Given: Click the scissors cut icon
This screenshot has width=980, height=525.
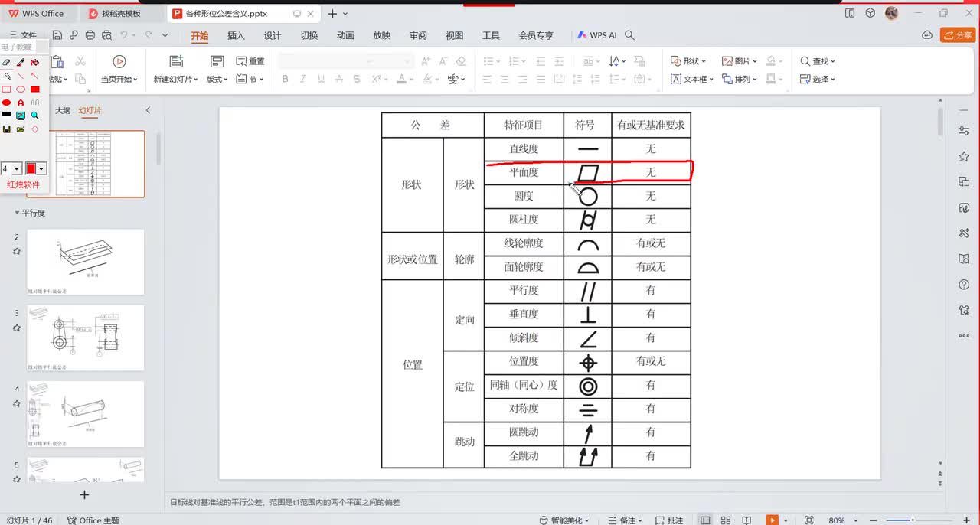Looking at the screenshot, I should click(x=80, y=61).
